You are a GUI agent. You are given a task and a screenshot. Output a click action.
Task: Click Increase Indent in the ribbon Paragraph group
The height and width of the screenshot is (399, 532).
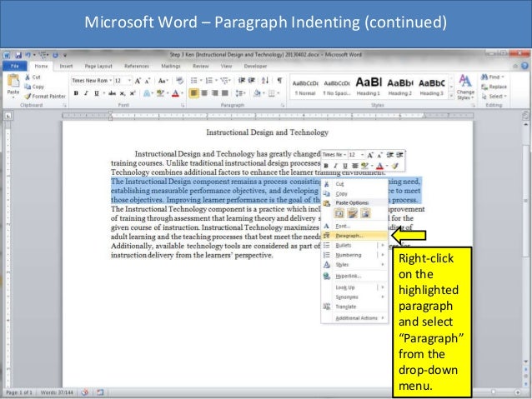coord(252,81)
